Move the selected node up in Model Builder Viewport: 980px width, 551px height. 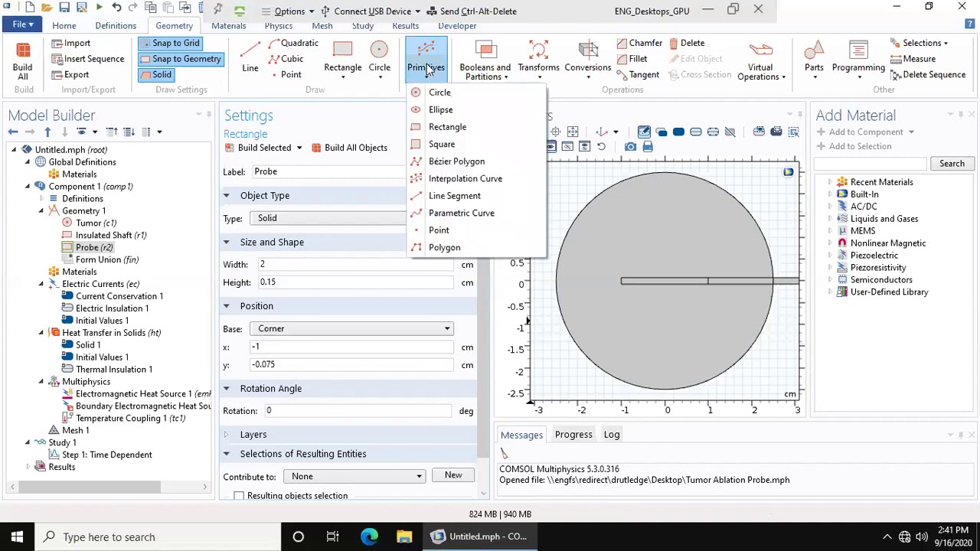point(47,132)
